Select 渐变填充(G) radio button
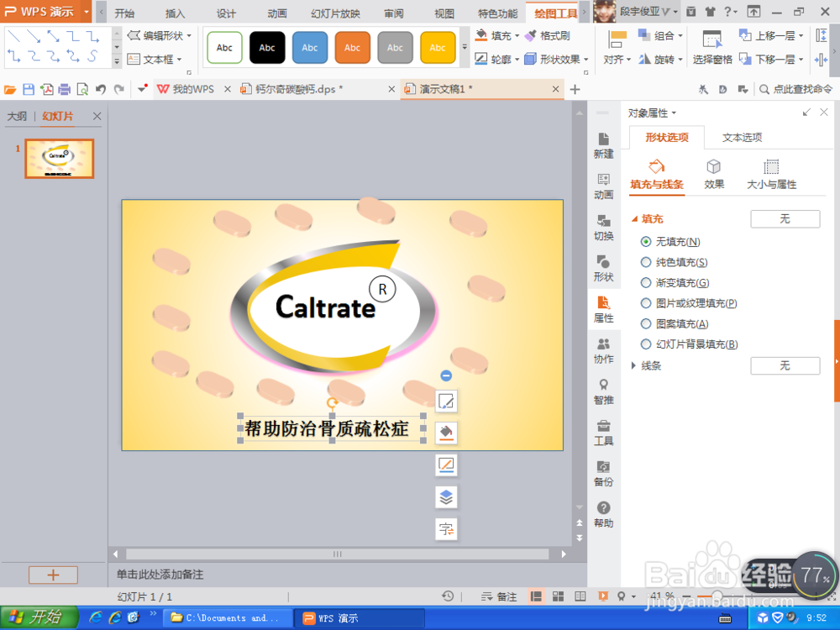Viewport: 840px width, 630px height. [x=646, y=282]
